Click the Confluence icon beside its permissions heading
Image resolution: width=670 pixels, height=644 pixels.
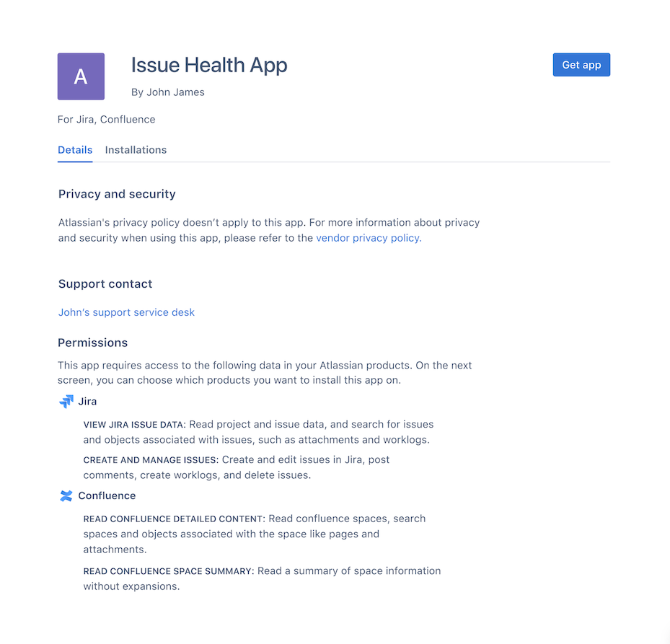click(x=66, y=495)
